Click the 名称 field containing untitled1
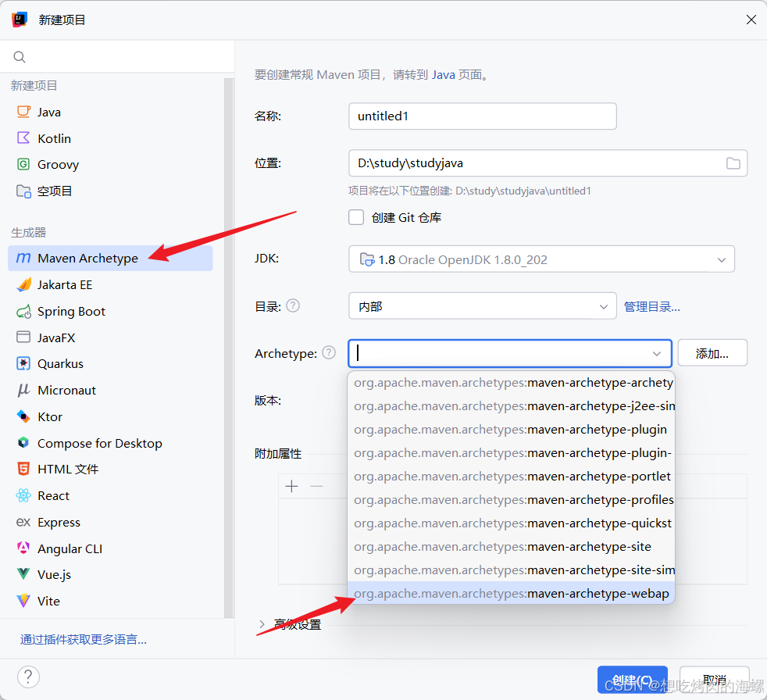The image size is (767, 700). click(483, 116)
